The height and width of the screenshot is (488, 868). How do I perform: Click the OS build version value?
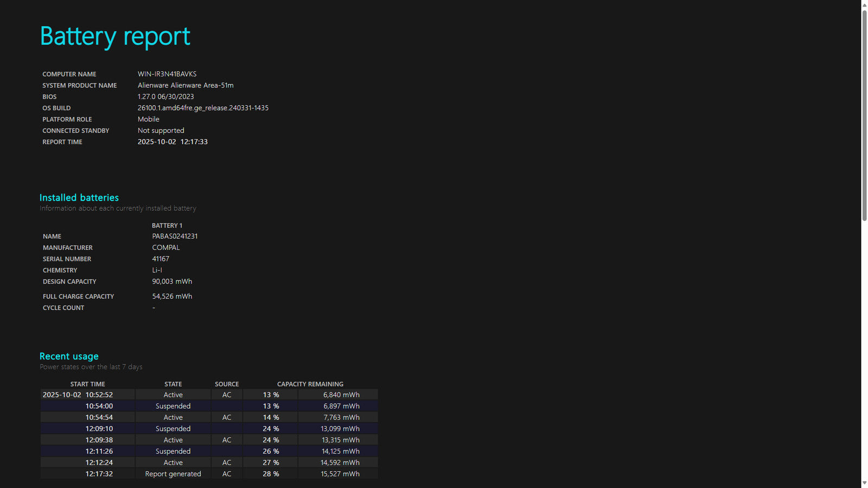pyautogui.click(x=203, y=108)
